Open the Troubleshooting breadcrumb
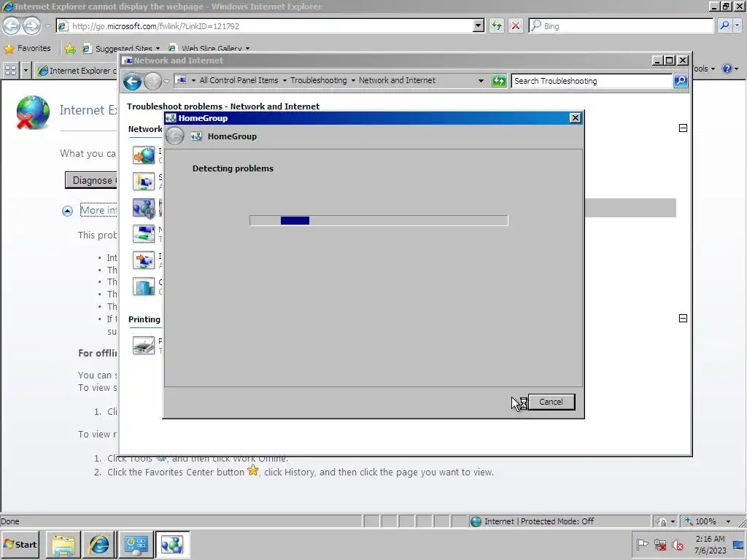The image size is (747, 560). 319,80
